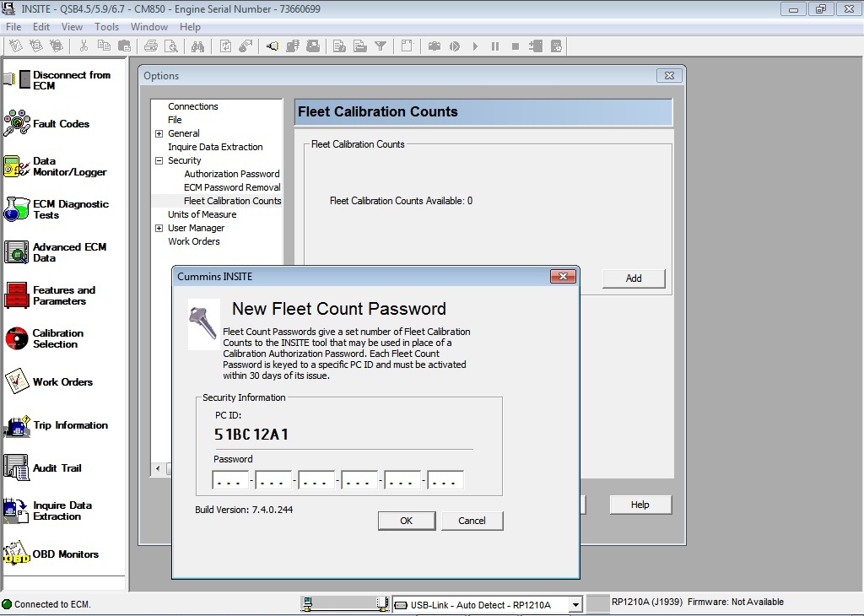
Task: Open Data Monitor/Logger in sidebar
Action: 55,166
